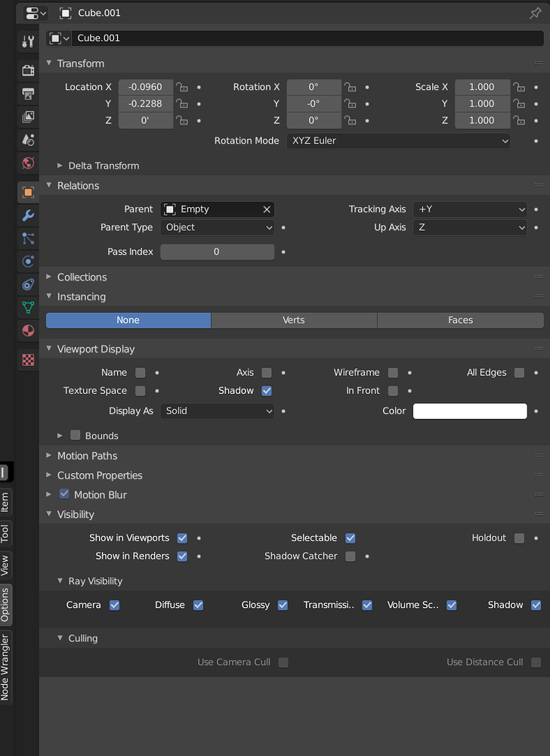
Task: Open the Texture properties checker icon
Action: pyautogui.click(x=28, y=360)
